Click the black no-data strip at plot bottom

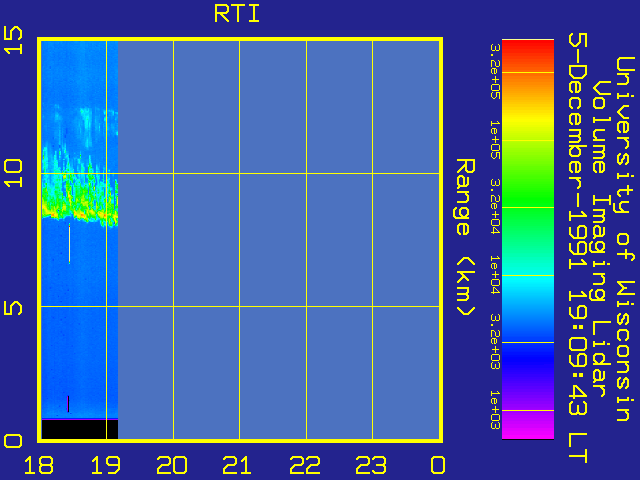coord(80,429)
